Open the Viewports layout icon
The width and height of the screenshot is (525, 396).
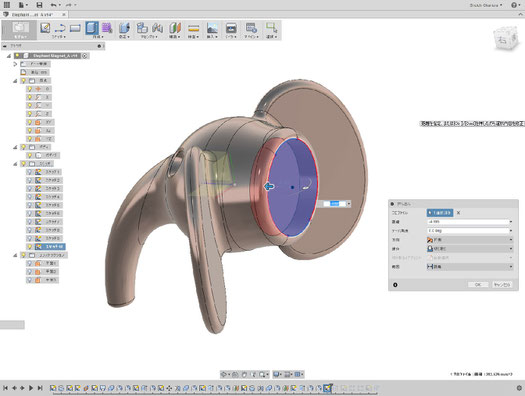tap(298, 374)
